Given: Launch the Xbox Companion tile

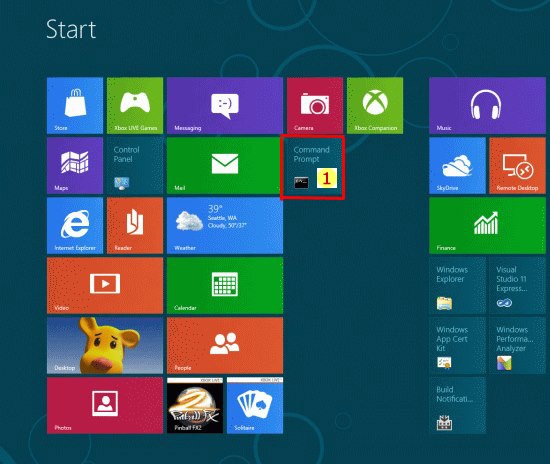Looking at the screenshot, I should pos(375,106).
